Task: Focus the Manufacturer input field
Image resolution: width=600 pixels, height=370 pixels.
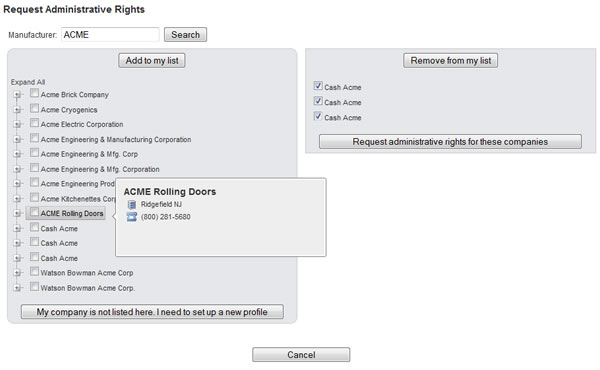Action: 110,35
